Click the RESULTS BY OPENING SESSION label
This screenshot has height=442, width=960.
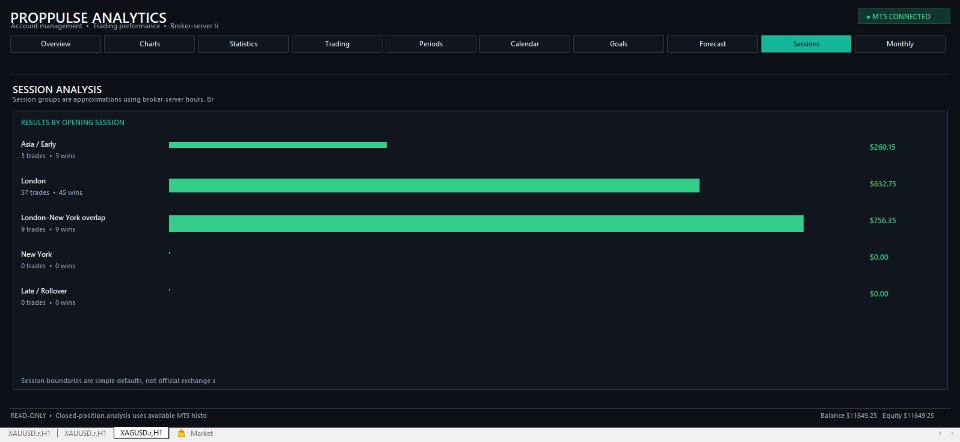[73, 122]
